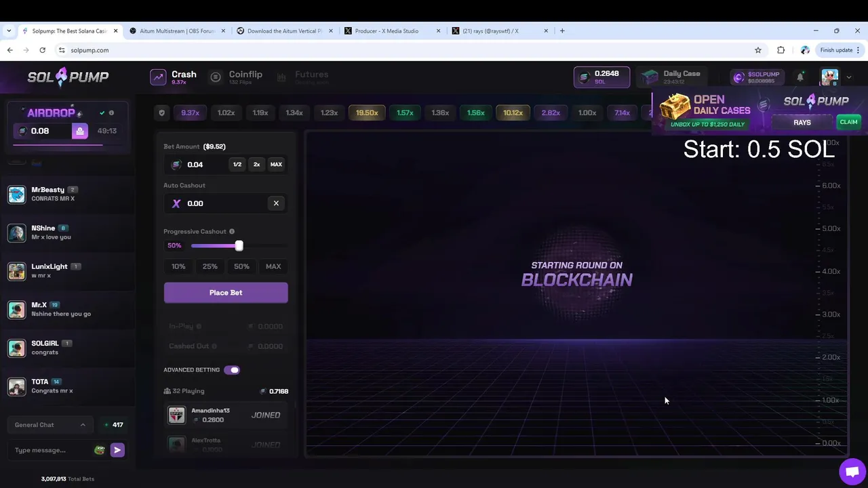Open the Futures tab

click(x=302, y=77)
